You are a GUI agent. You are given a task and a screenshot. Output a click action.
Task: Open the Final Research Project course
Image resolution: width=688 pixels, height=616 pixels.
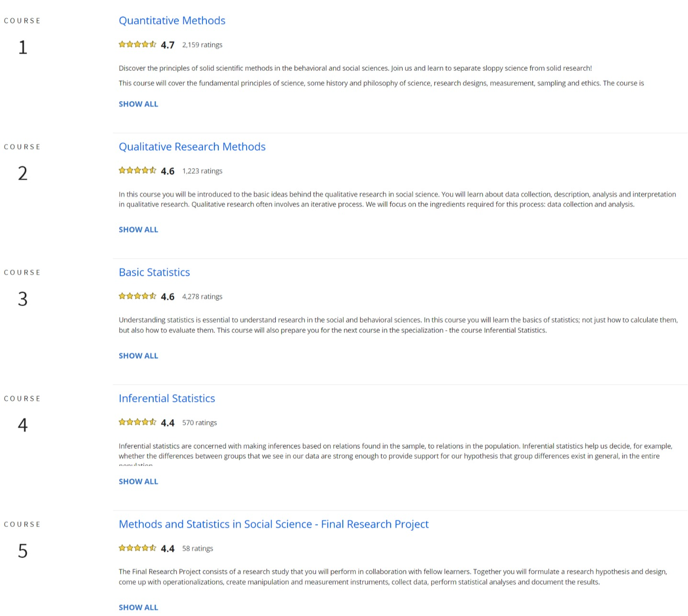pyautogui.click(x=273, y=524)
